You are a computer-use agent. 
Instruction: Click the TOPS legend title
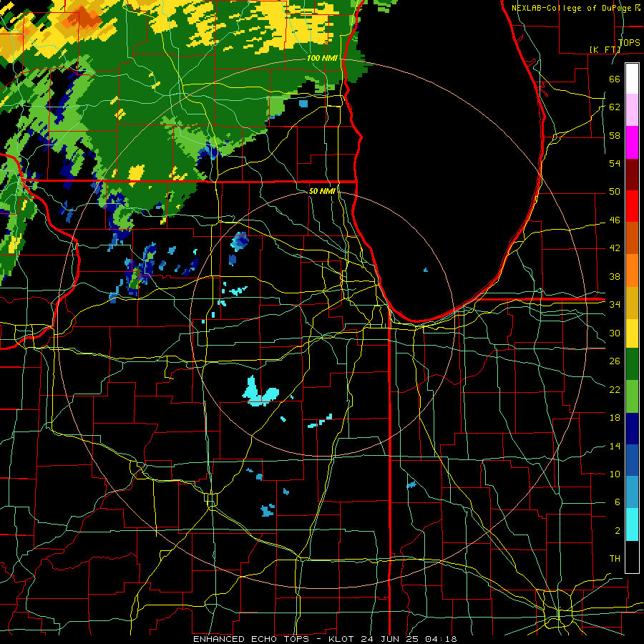[x=629, y=42]
